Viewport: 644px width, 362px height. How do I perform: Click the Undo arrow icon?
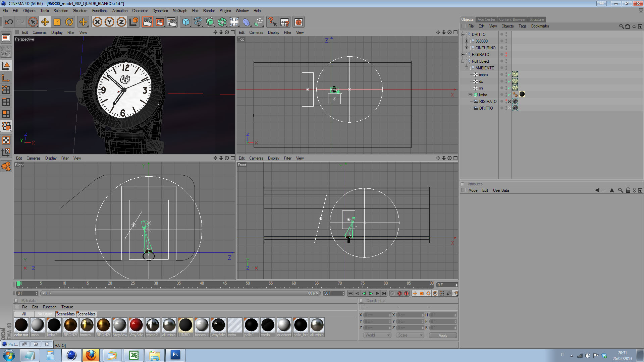click(x=9, y=22)
